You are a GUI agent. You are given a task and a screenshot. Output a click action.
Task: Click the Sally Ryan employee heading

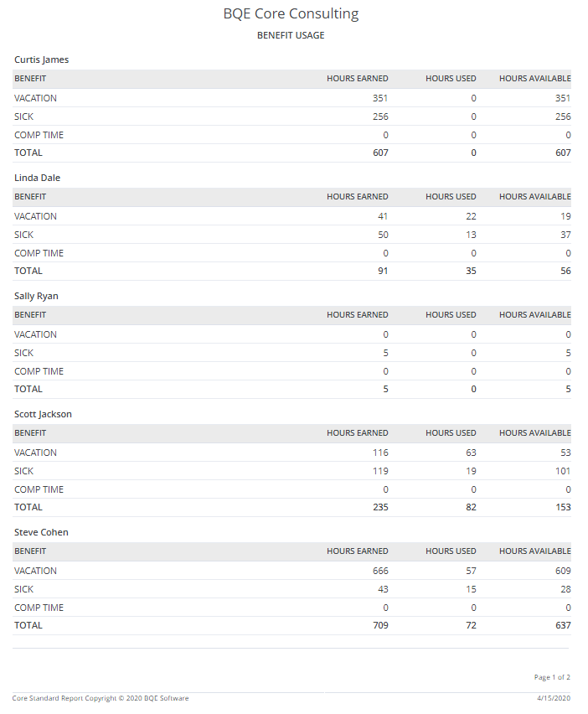[x=36, y=296]
